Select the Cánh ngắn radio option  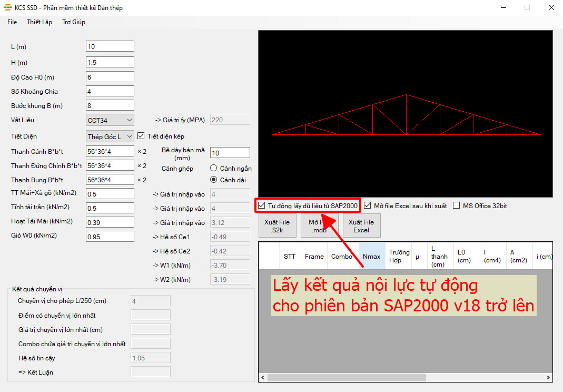(214, 168)
